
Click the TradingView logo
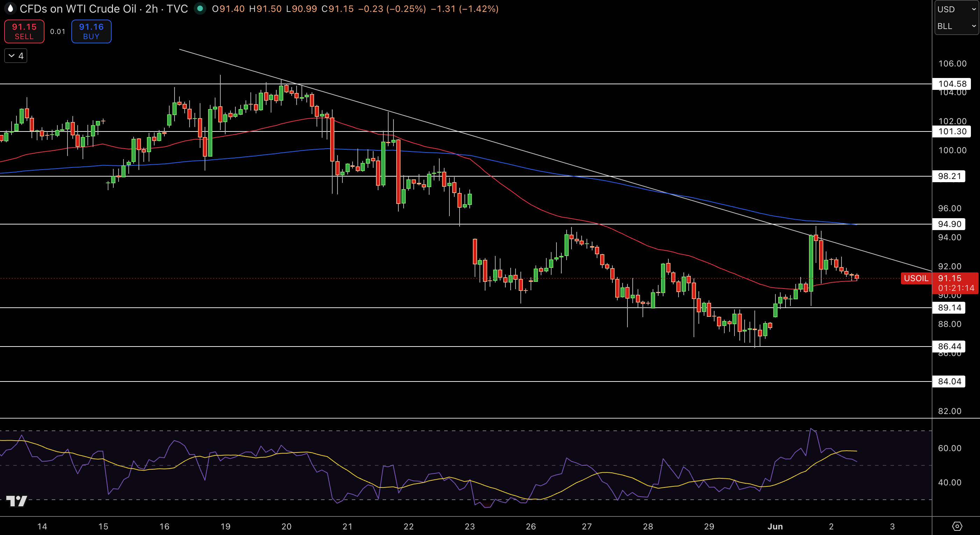17,501
